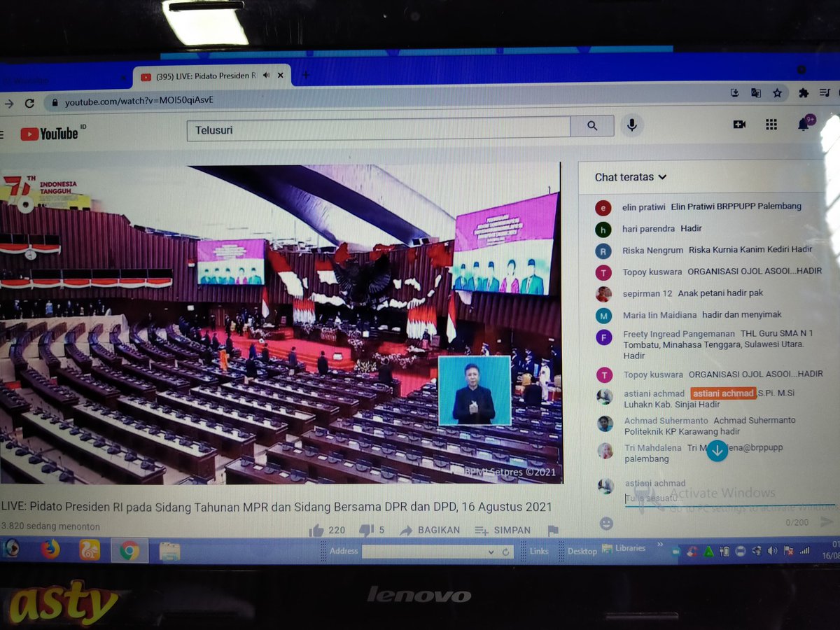This screenshot has height=630, width=840.
Task: Click the forward navigation arrow
Action: pos(8,104)
